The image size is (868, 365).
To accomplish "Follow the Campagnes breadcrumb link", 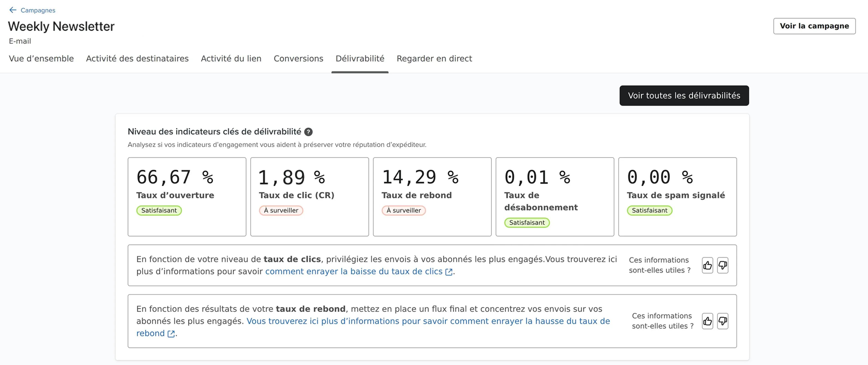I will pyautogui.click(x=38, y=10).
